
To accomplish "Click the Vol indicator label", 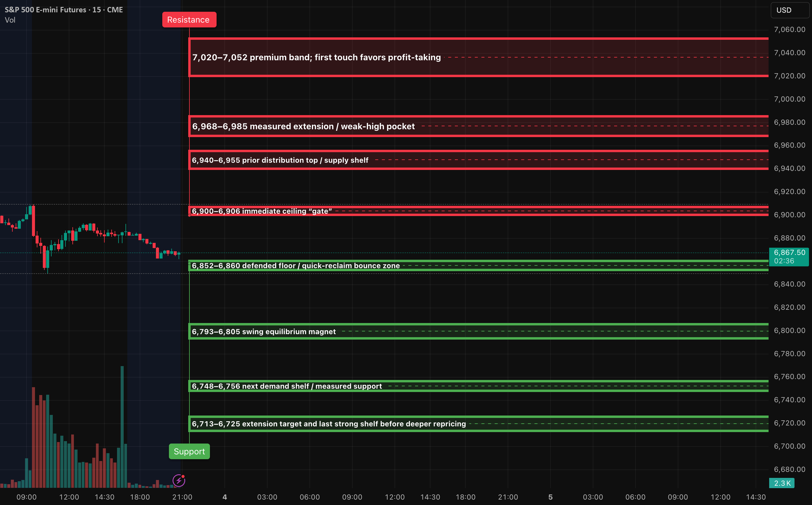I will click(x=10, y=20).
